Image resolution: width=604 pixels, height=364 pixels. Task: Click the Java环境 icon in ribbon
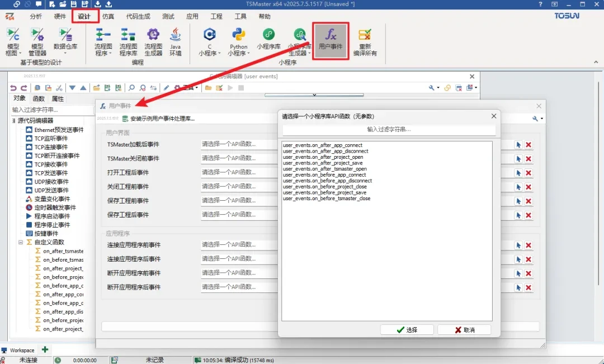176,42
